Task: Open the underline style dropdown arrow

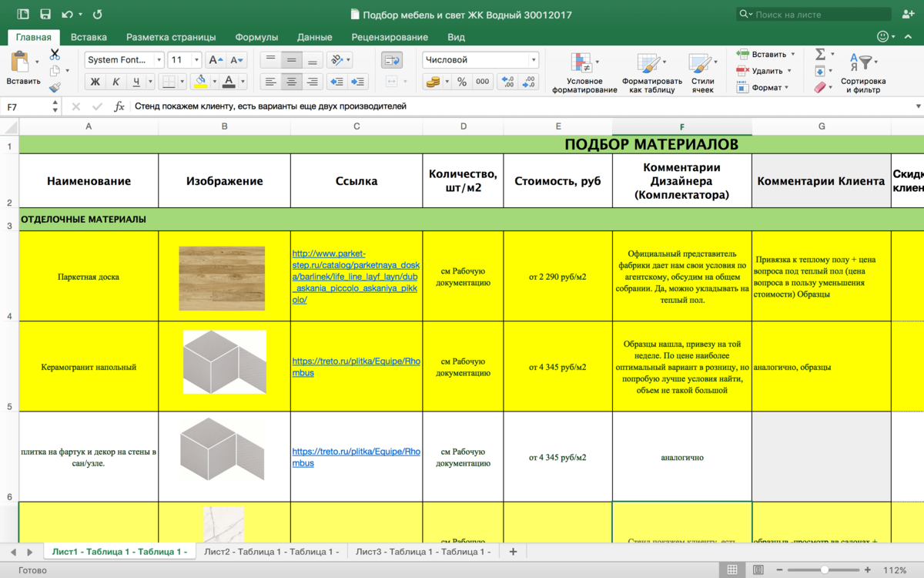Action: (x=149, y=82)
